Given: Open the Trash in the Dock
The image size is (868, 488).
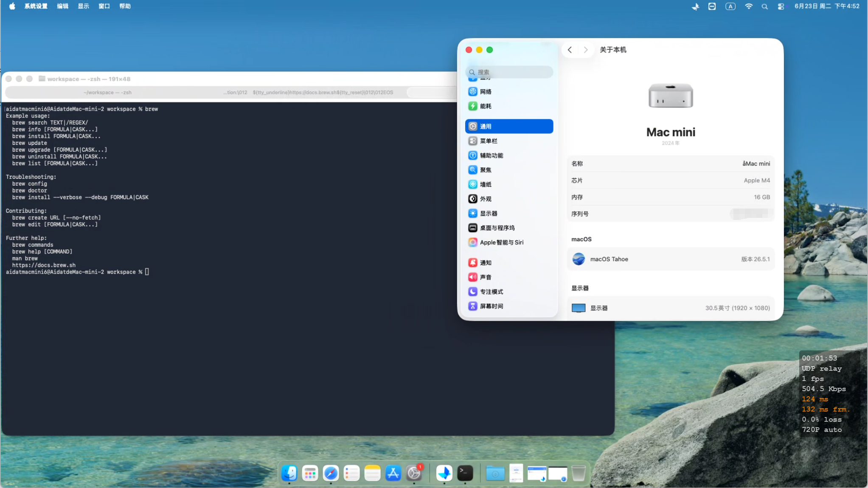Looking at the screenshot, I should (x=579, y=473).
